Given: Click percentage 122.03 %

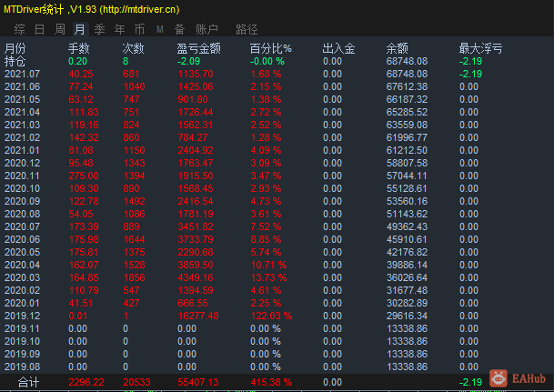Looking at the screenshot, I should pyautogui.click(x=272, y=316).
